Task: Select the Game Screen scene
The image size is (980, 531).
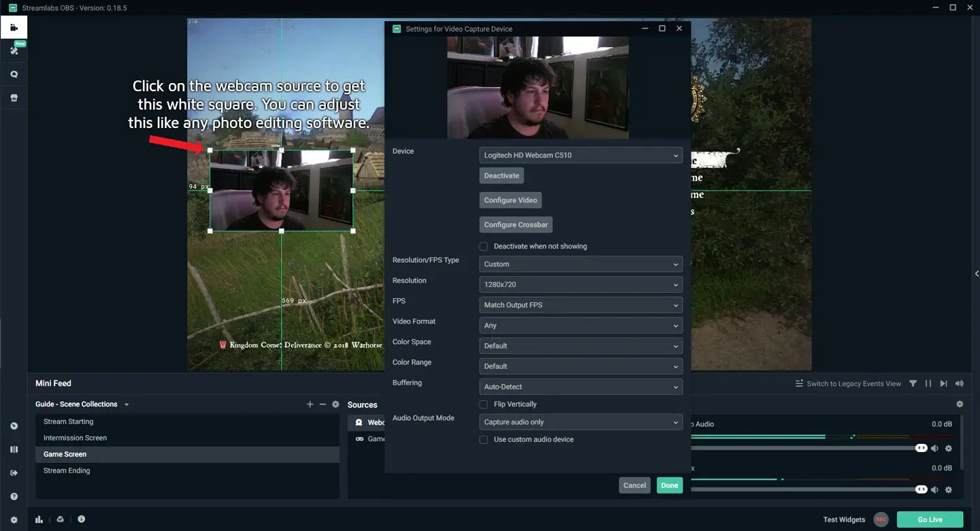Action: point(187,454)
